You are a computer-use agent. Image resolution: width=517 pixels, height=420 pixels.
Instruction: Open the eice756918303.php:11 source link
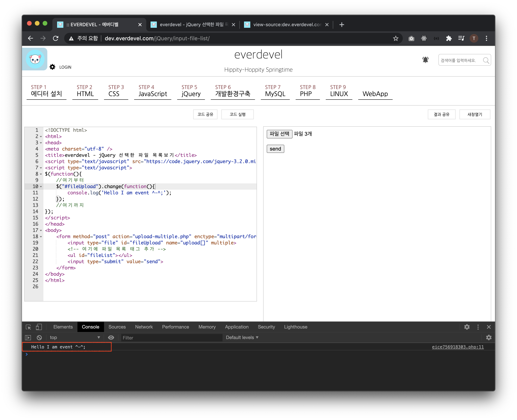(458, 347)
